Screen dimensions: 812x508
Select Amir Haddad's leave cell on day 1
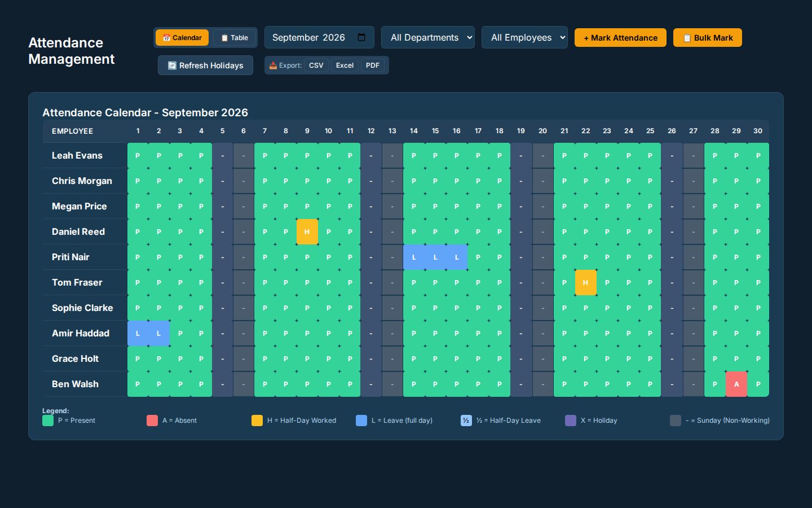click(x=138, y=333)
